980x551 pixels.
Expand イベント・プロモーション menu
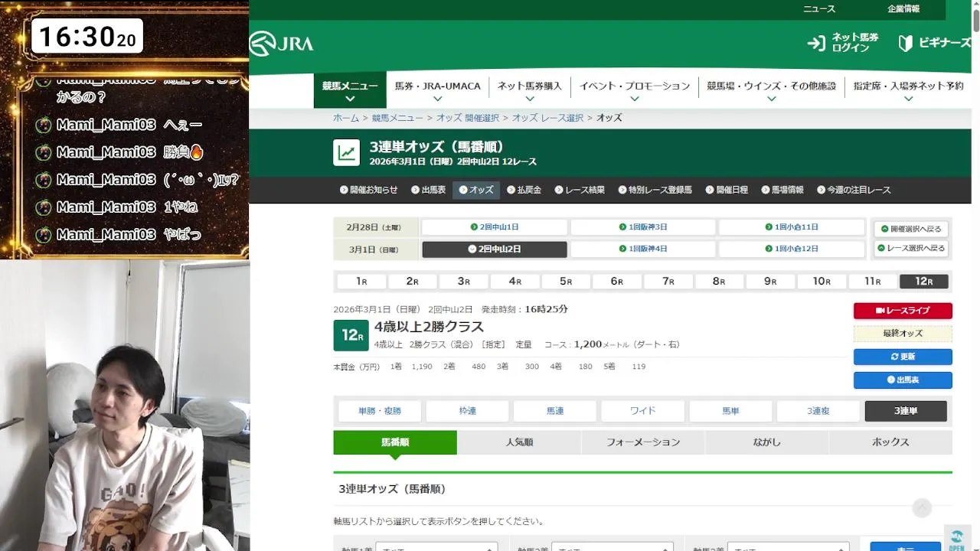pyautogui.click(x=635, y=90)
